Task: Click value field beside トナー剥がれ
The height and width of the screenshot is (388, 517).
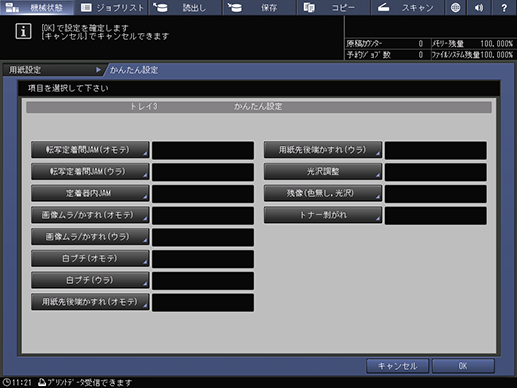Action: click(x=436, y=215)
